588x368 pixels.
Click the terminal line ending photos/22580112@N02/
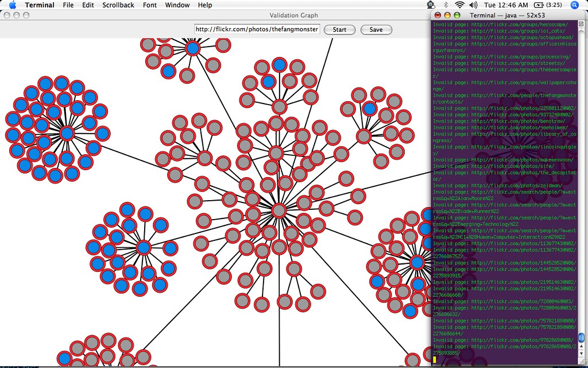[504, 108]
